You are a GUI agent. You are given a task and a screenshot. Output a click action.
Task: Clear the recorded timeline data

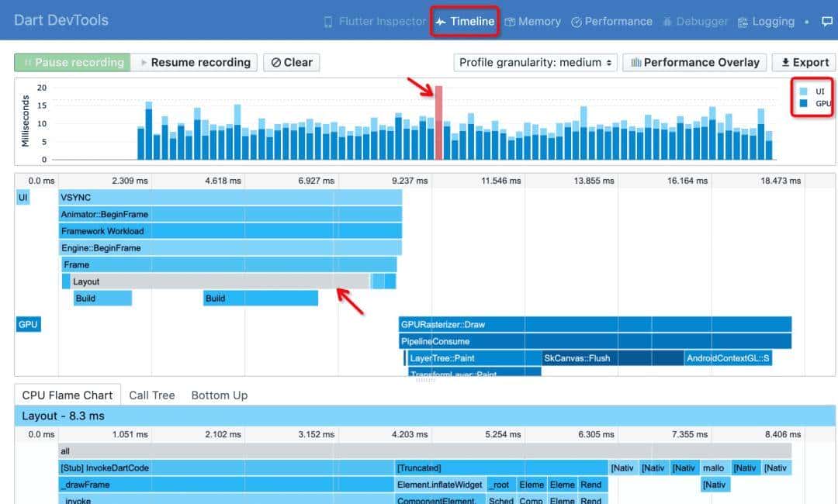[x=292, y=63]
